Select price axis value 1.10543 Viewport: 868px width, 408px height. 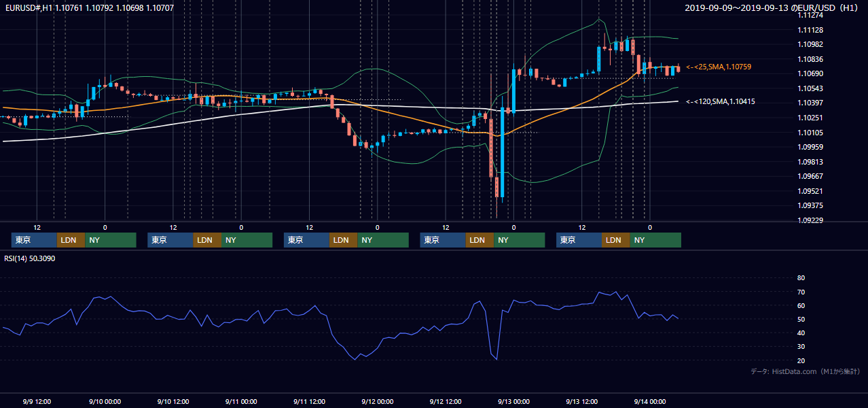[x=810, y=88]
